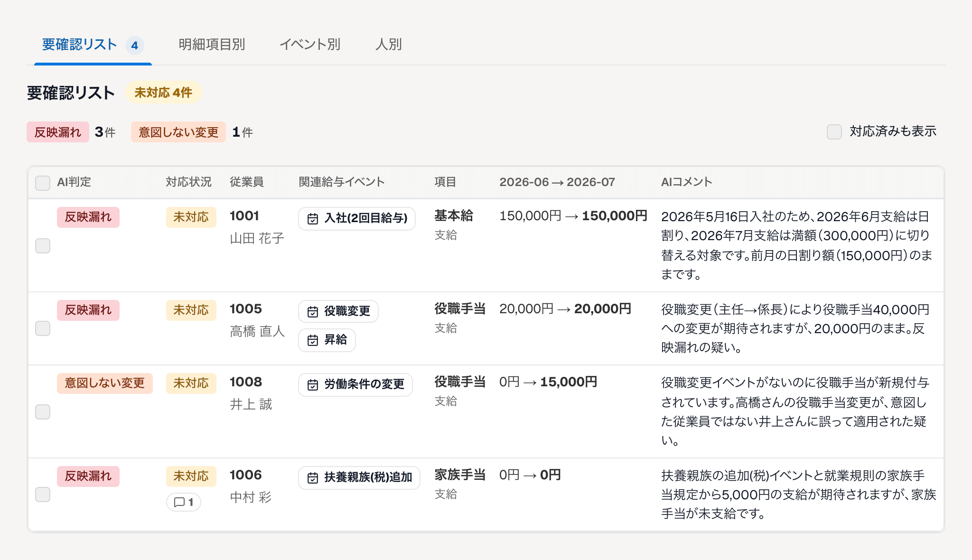Click employee number 1008
The height and width of the screenshot is (560, 972).
coord(246,382)
